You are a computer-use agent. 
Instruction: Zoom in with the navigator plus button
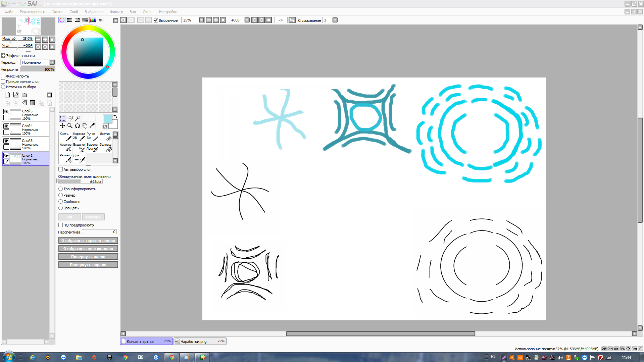[45, 40]
